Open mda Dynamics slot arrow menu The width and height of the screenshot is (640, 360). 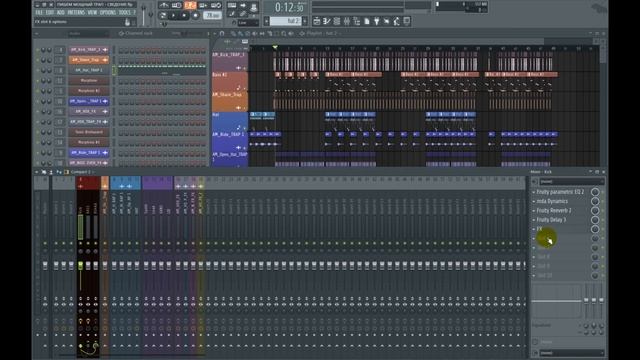coord(533,201)
